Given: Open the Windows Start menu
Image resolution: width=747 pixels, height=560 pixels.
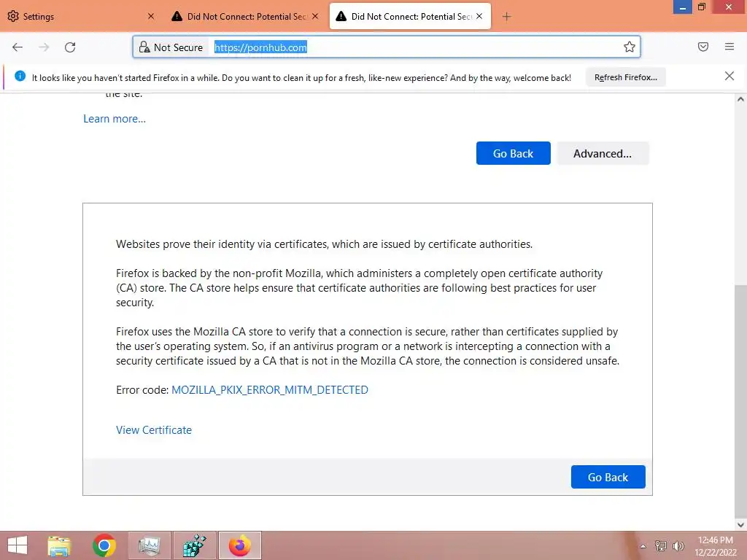Looking at the screenshot, I should click(18, 545).
